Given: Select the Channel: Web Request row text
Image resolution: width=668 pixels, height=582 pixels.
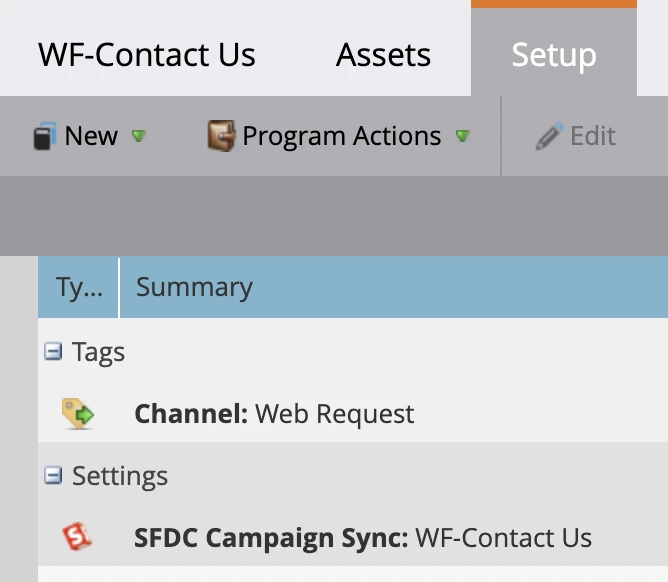Looking at the screenshot, I should [274, 413].
